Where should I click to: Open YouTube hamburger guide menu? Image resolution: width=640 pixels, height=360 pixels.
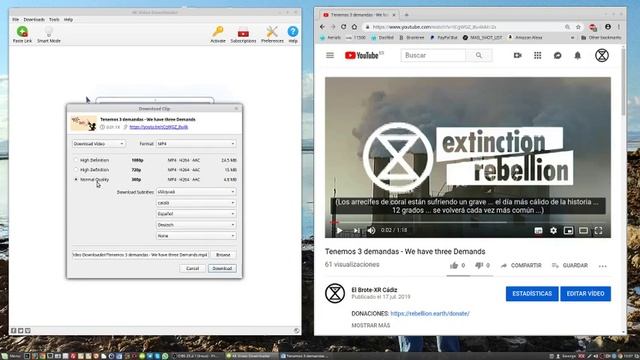[330, 55]
